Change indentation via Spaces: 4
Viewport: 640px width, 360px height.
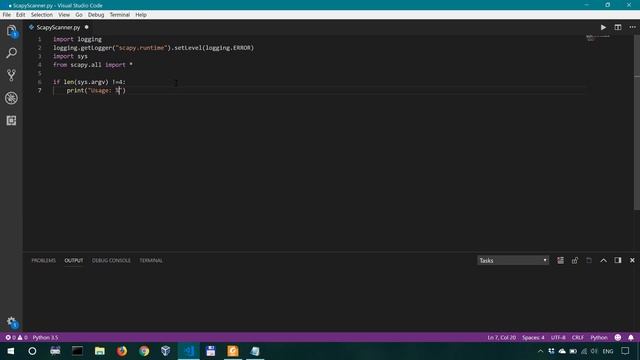533,338
